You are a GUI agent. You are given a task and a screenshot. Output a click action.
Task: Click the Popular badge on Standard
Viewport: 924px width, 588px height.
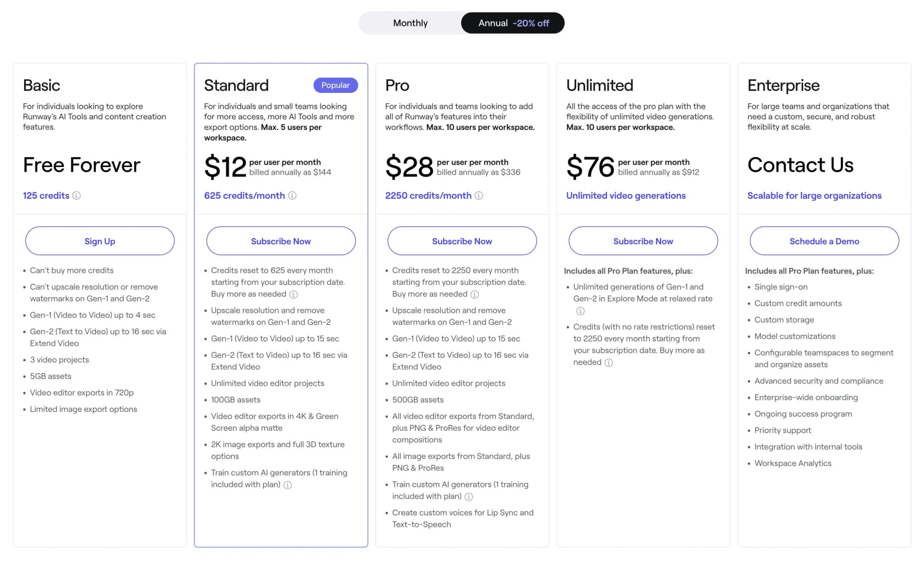335,85
